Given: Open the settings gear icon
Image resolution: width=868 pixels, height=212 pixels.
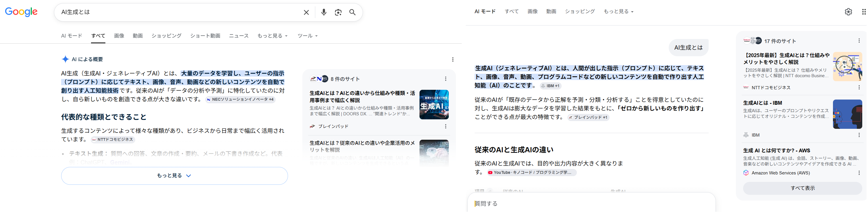Looking at the screenshot, I should [848, 12].
